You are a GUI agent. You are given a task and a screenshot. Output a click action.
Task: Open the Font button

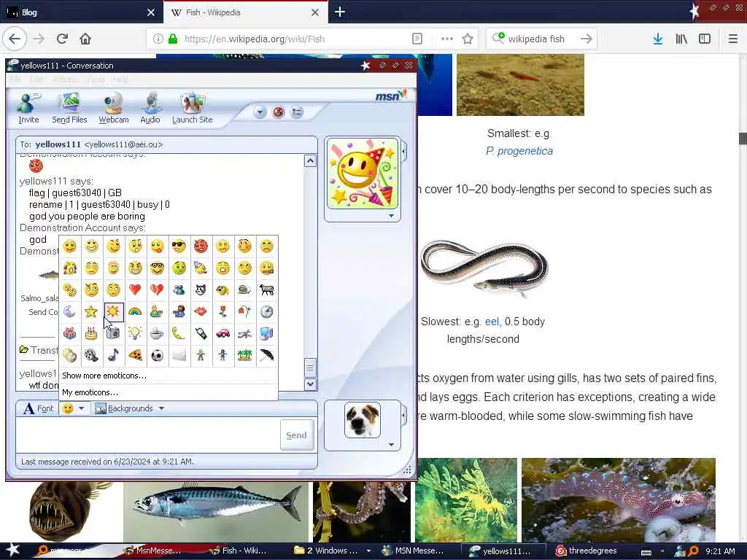pyautogui.click(x=39, y=408)
